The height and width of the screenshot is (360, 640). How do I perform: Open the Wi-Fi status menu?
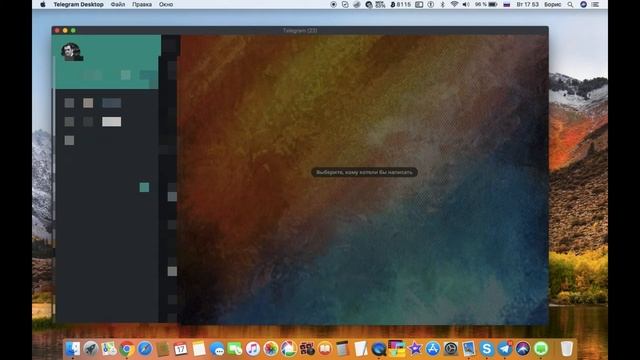click(x=454, y=4)
